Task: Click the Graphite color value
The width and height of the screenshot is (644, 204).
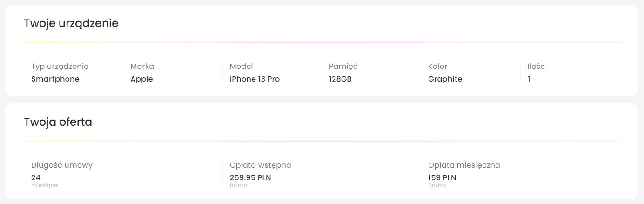Action: coord(445,79)
